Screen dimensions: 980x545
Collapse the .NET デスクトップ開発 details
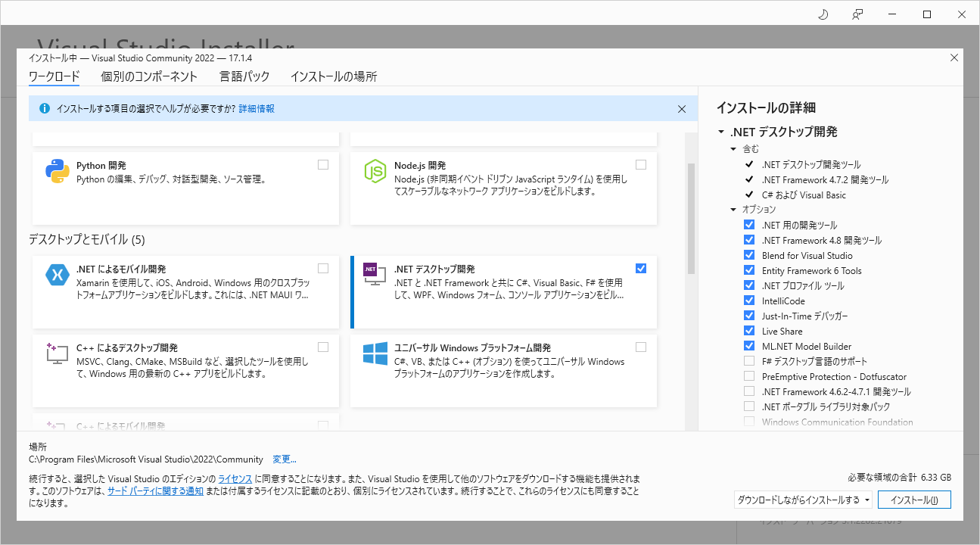(721, 131)
